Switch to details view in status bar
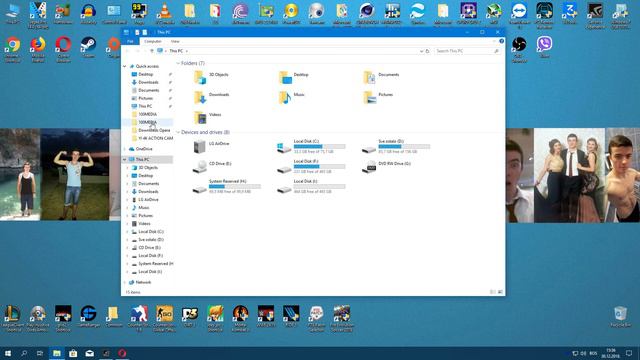The width and height of the screenshot is (640, 360). click(x=493, y=292)
